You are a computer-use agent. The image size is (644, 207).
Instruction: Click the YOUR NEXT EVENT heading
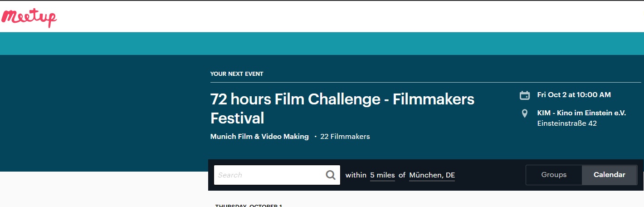tap(237, 74)
